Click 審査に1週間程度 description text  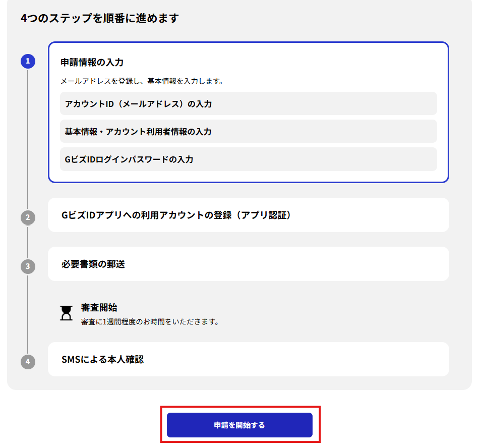pyautogui.click(x=150, y=322)
